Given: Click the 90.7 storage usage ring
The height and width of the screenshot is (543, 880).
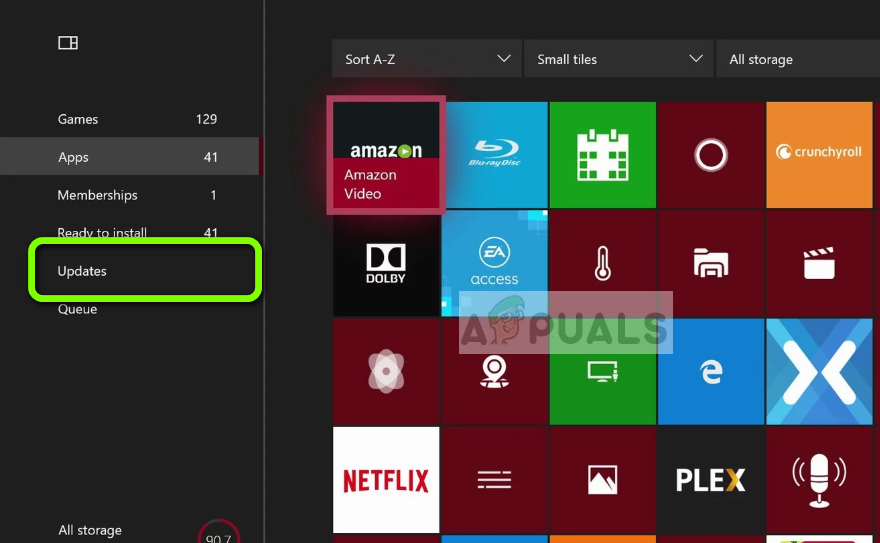Looking at the screenshot, I should [x=218, y=532].
